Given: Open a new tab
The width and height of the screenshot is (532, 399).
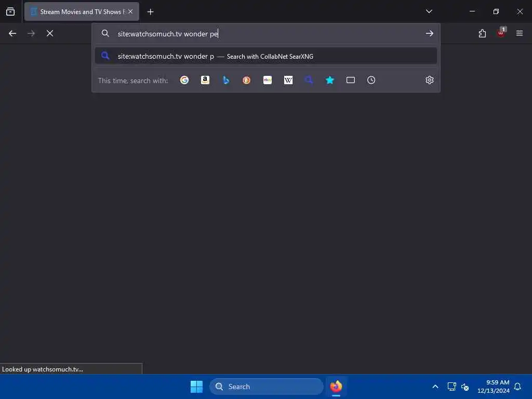Looking at the screenshot, I should pos(150,12).
